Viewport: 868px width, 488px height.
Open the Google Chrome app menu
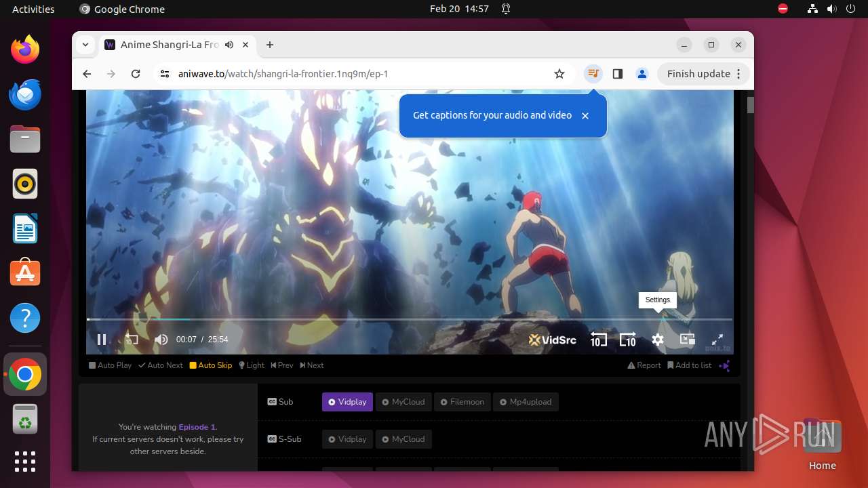coord(122,9)
